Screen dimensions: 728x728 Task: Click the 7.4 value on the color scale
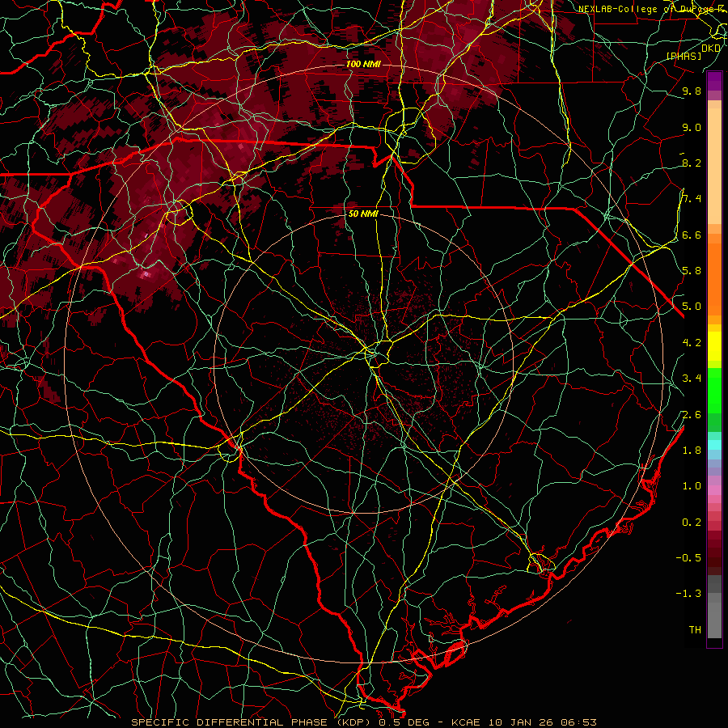692,199
